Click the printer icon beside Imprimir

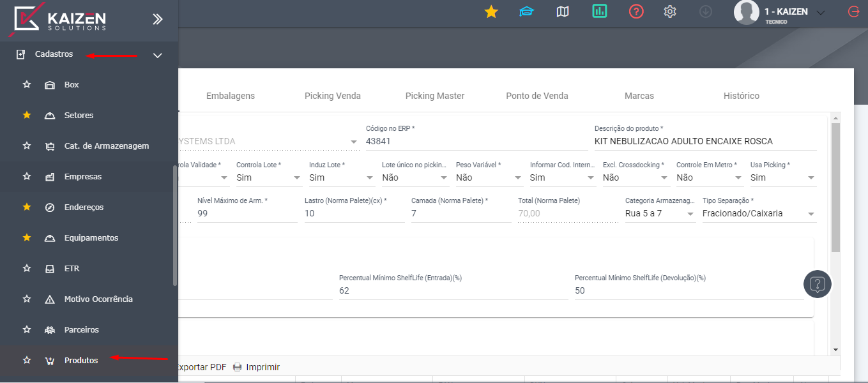[238, 367]
